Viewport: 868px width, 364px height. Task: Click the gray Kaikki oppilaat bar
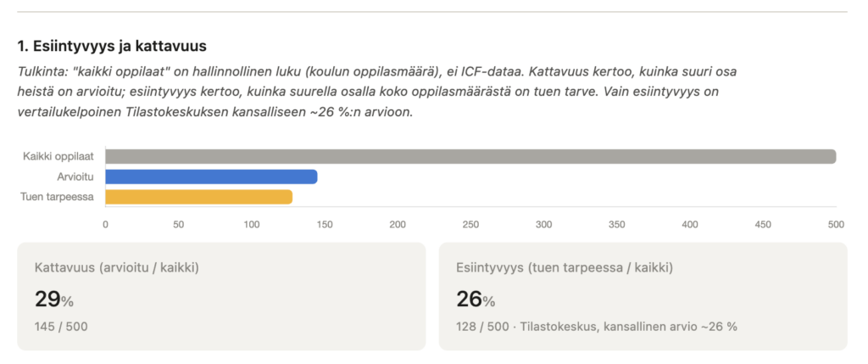(x=470, y=157)
